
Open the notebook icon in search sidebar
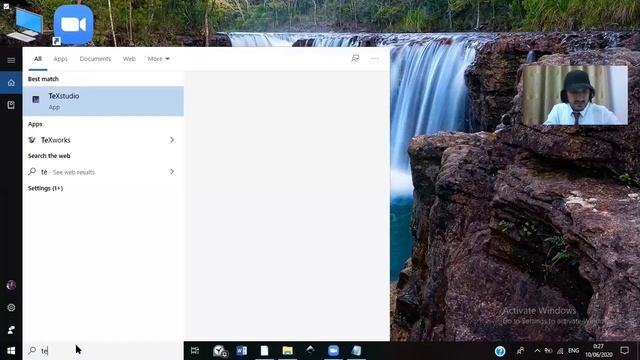(x=11, y=105)
